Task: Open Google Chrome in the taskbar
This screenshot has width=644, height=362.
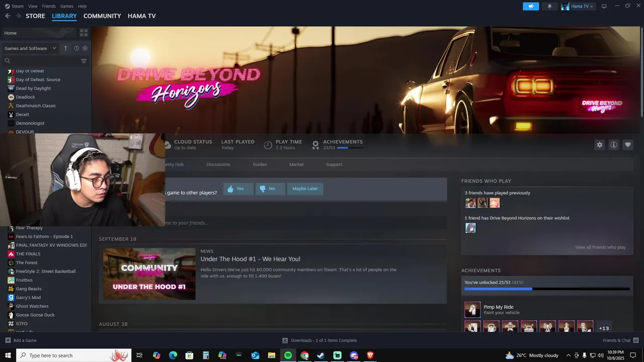Action: (x=304, y=355)
